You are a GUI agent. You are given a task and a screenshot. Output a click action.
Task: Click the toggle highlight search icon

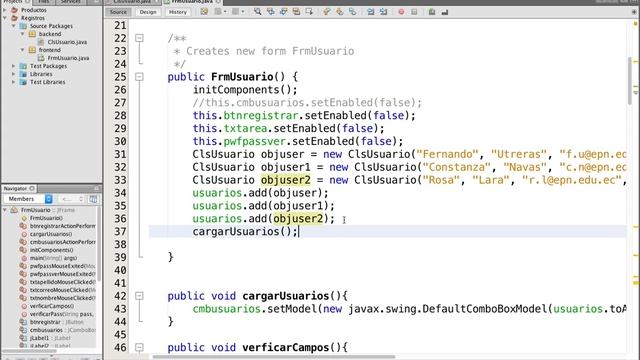296,12
